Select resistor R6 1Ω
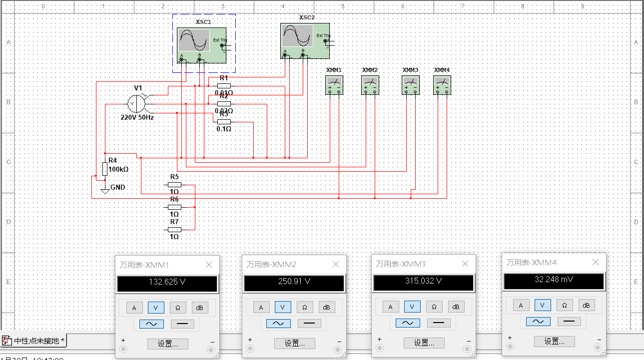Image resolution: width=644 pixels, height=360 pixels. pyautogui.click(x=174, y=207)
